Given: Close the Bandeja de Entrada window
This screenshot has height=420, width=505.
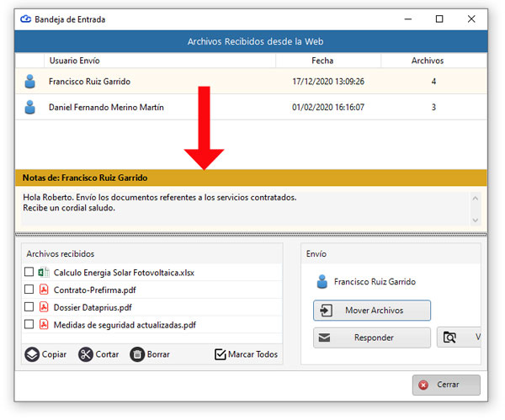Looking at the screenshot, I should point(471,19).
